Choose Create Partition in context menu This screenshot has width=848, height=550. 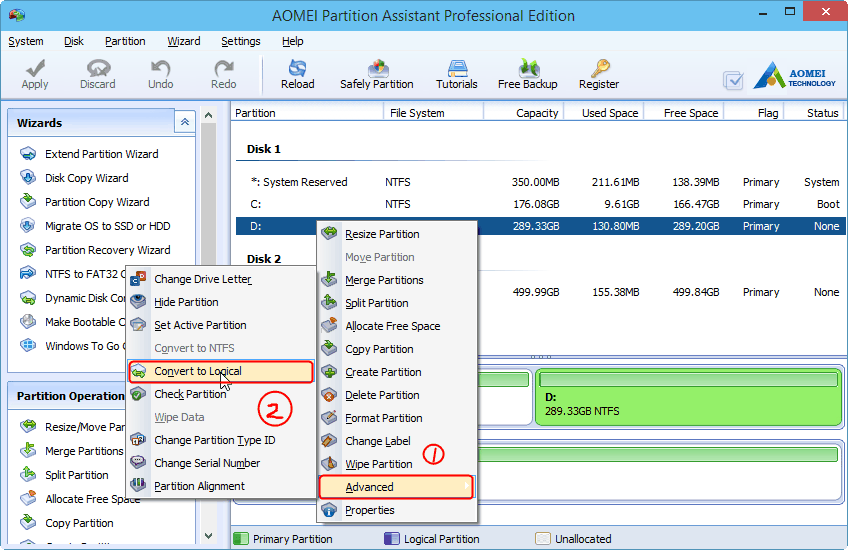coord(397,372)
